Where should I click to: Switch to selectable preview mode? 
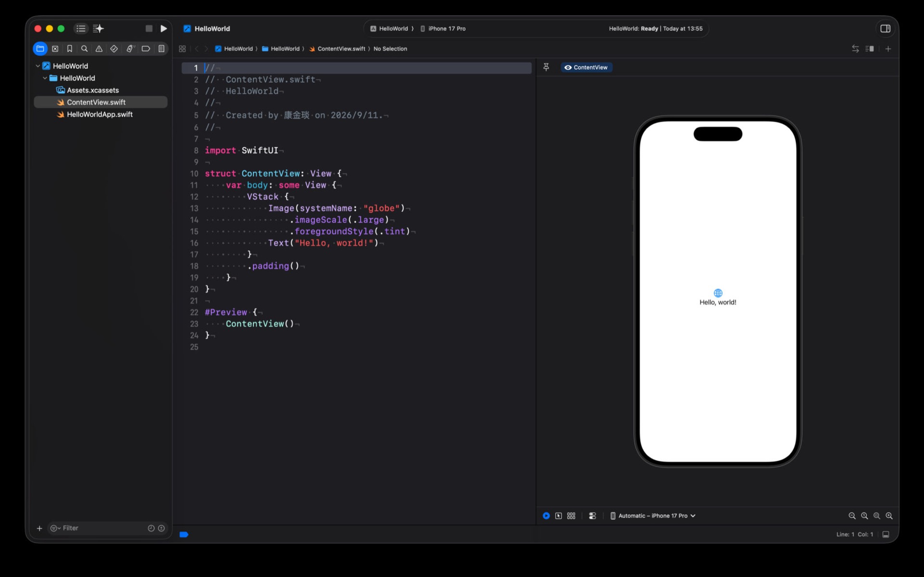(x=558, y=515)
